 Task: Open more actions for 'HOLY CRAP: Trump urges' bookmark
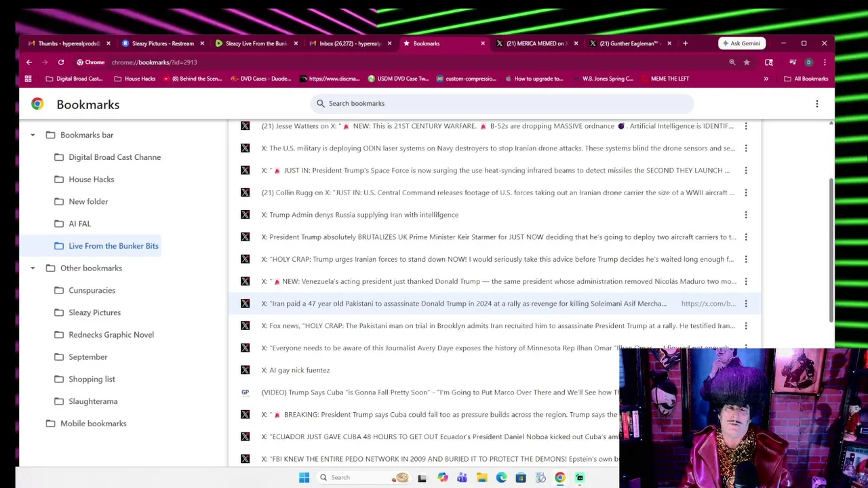coord(746,259)
